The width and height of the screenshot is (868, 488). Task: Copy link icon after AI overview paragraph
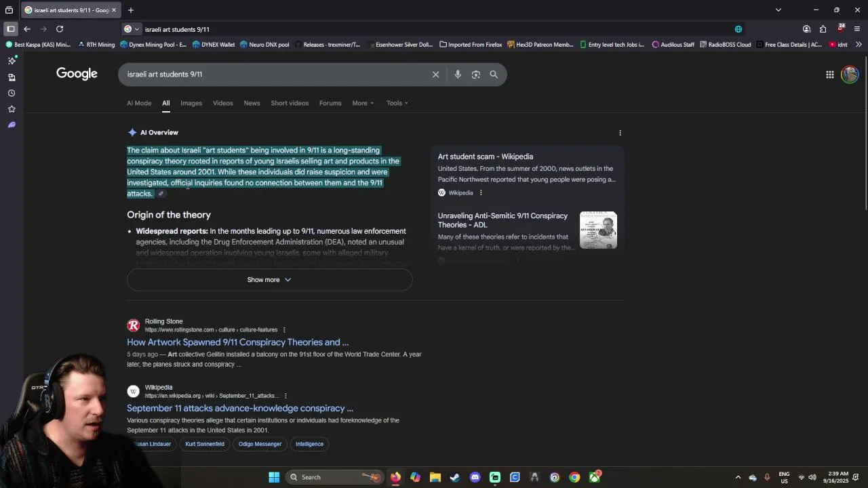point(161,194)
